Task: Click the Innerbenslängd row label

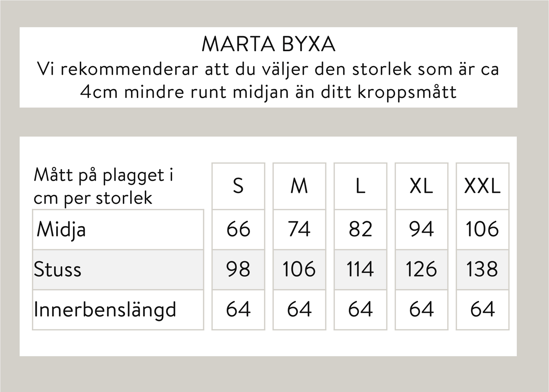Action: click(105, 309)
